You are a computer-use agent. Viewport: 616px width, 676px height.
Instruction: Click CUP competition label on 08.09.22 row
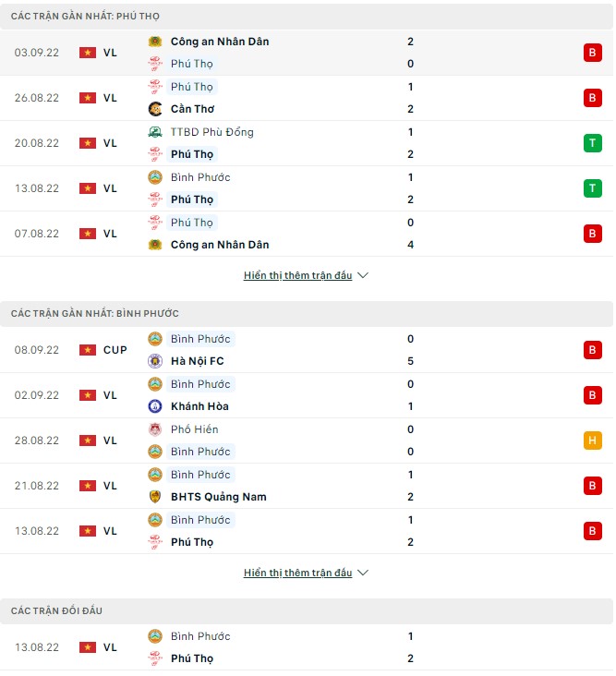(x=115, y=350)
